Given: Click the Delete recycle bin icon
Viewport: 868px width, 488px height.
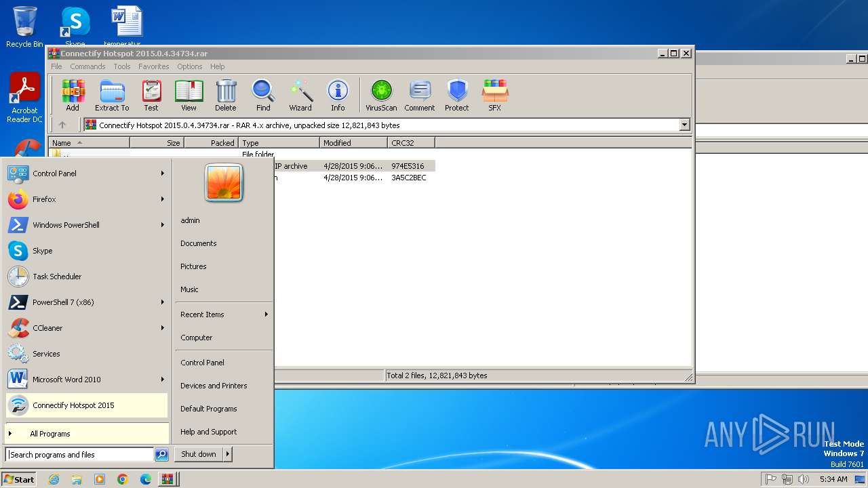Looking at the screenshot, I should [x=226, y=95].
